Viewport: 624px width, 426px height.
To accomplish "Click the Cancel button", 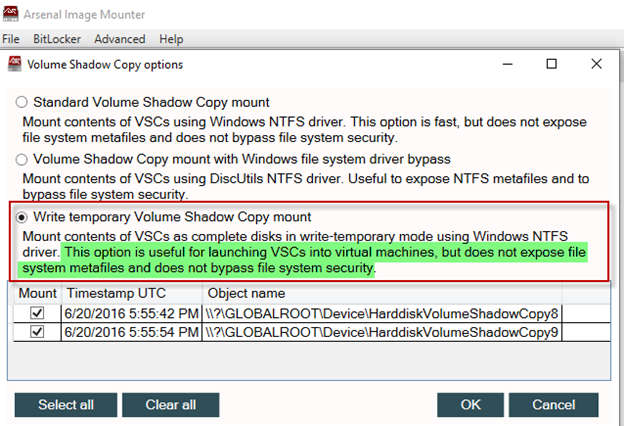I will 554,405.
